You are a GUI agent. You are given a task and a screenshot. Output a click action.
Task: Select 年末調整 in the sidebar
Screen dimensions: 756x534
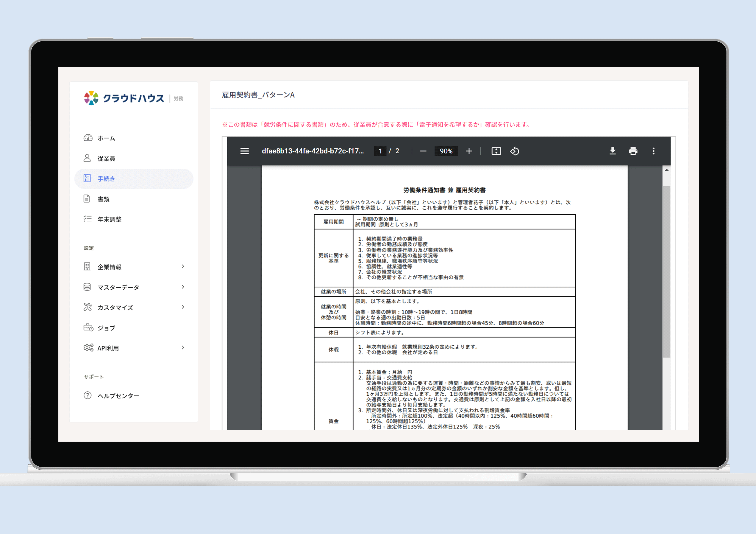(x=109, y=219)
